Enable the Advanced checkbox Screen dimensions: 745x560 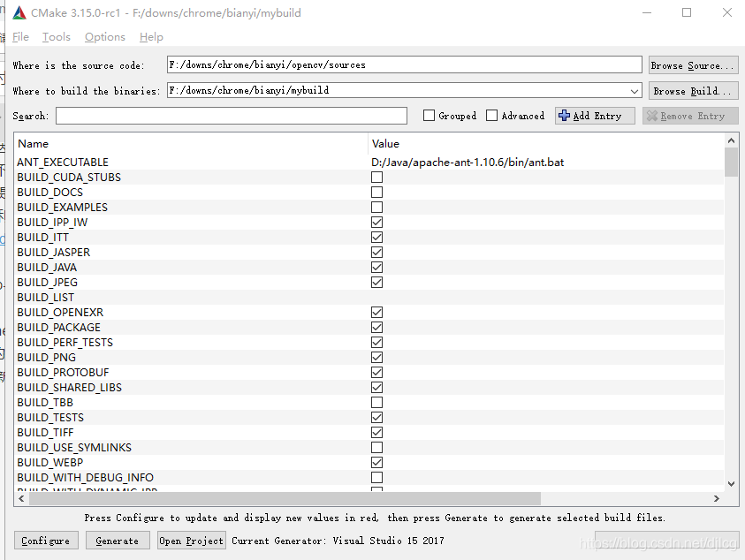491,116
